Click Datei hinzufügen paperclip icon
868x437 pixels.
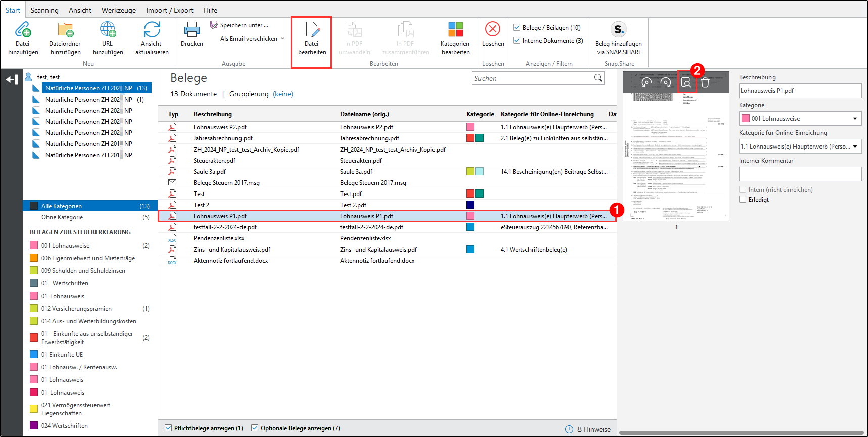23,30
